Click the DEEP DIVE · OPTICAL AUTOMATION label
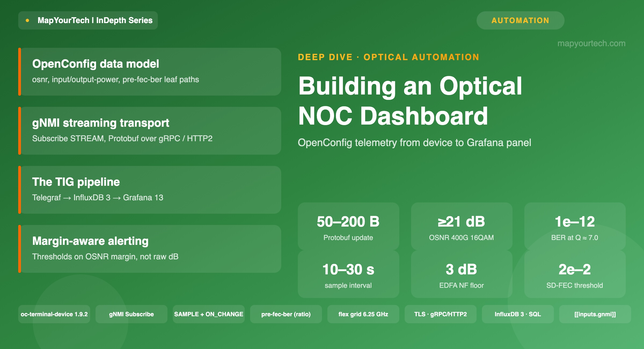The image size is (644, 349). click(389, 57)
